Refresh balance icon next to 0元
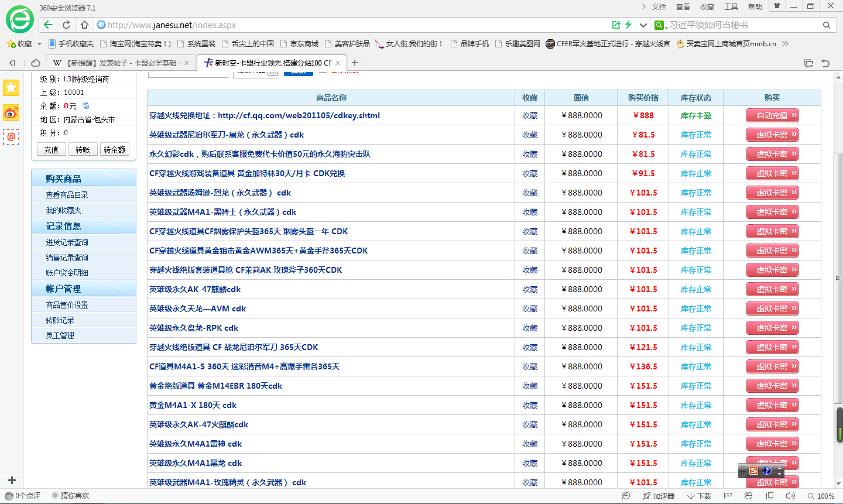This screenshot has width=843, height=504. point(86,106)
